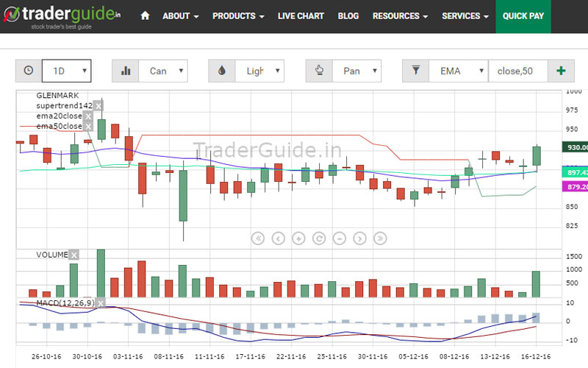Reset chart view with refresh circle
Image resolution: width=588 pixels, height=368 pixels.
tap(319, 238)
